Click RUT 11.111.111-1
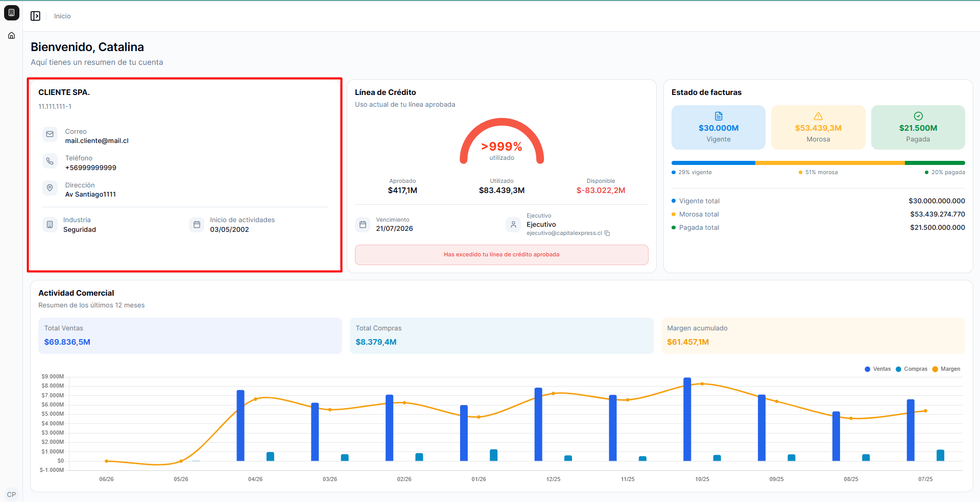The width and height of the screenshot is (980, 502). (x=55, y=106)
